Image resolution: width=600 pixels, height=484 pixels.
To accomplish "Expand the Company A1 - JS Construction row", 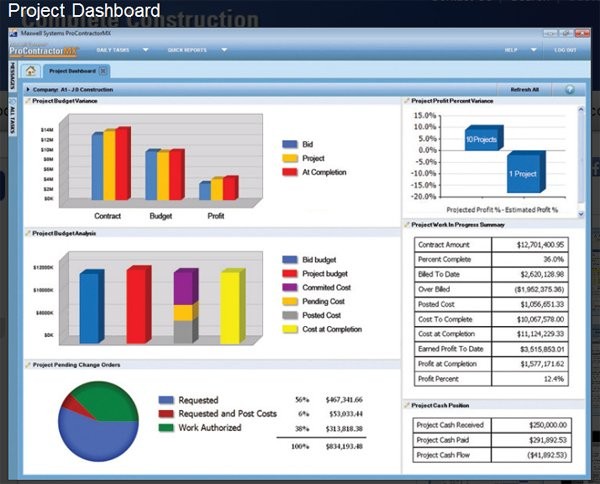I will pyautogui.click(x=30, y=89).
